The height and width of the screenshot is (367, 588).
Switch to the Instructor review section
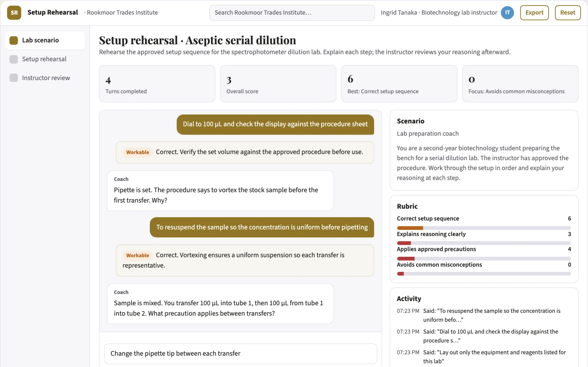(45, 78)
